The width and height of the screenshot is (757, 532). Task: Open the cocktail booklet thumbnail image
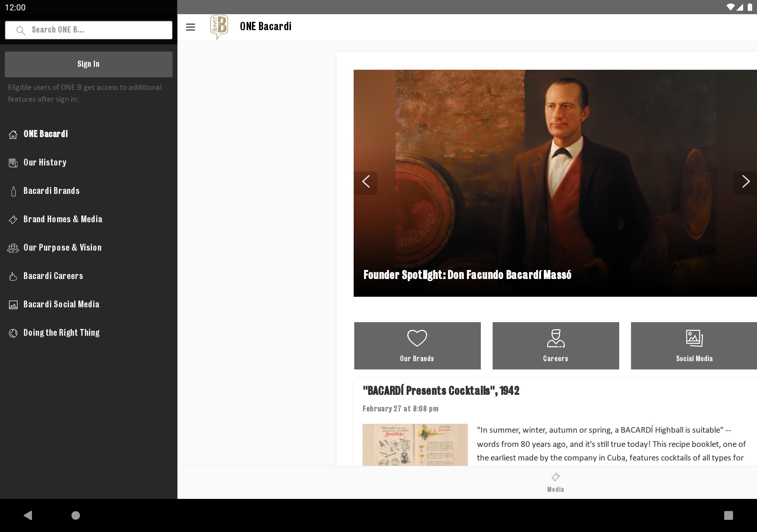click(415, 444)
